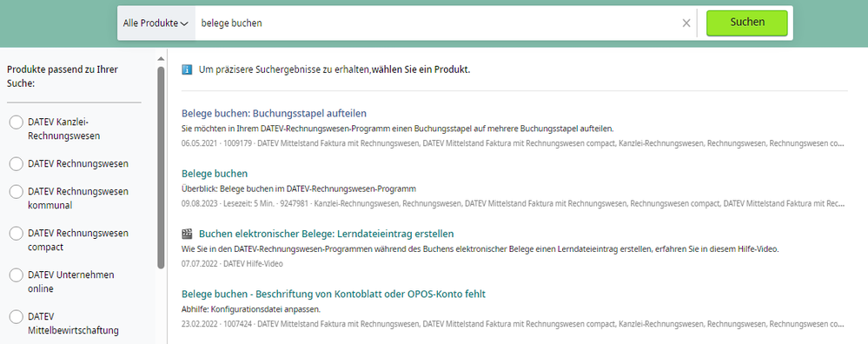The image size is (868, 344).
Task: Click the video clapperboard icon next to Lerndateieintrag result
Action: (x=187, y=234)
